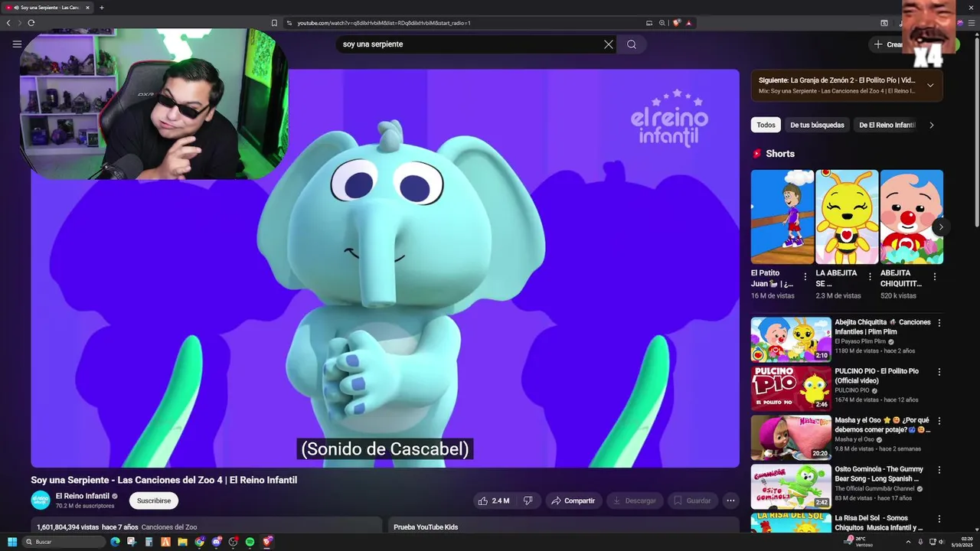Open Calculator from the taskbar
The width and height of the screenshot is (980, 551).
149,542
